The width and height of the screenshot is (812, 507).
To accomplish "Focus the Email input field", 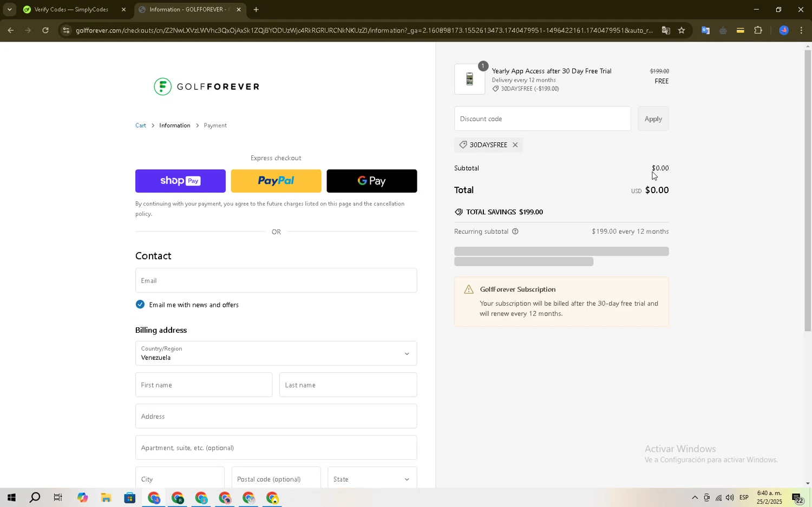I will [276, 281].
